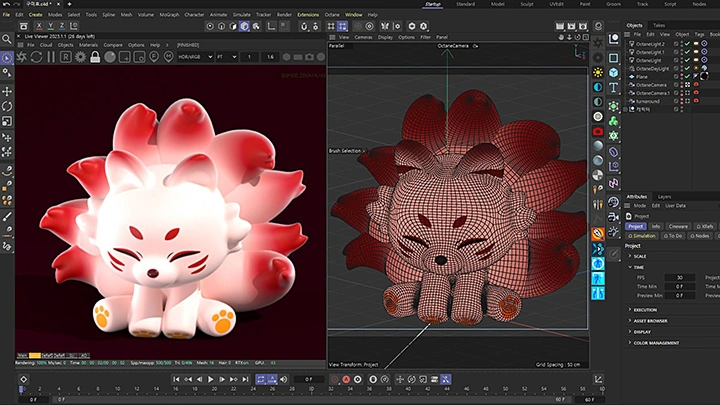Click the current frame field in the timeline
720x405 pixels.
pos(309,379)
